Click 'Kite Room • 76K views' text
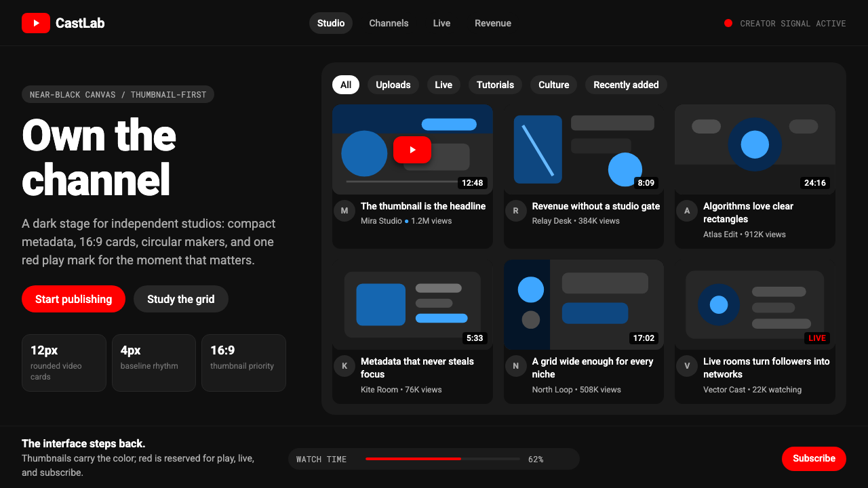This screenshot has height=488, width=868. point(401,390)
